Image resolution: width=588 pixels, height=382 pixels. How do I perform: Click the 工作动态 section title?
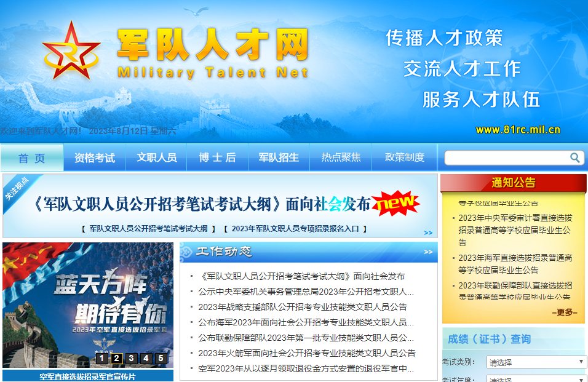point(224,251)
